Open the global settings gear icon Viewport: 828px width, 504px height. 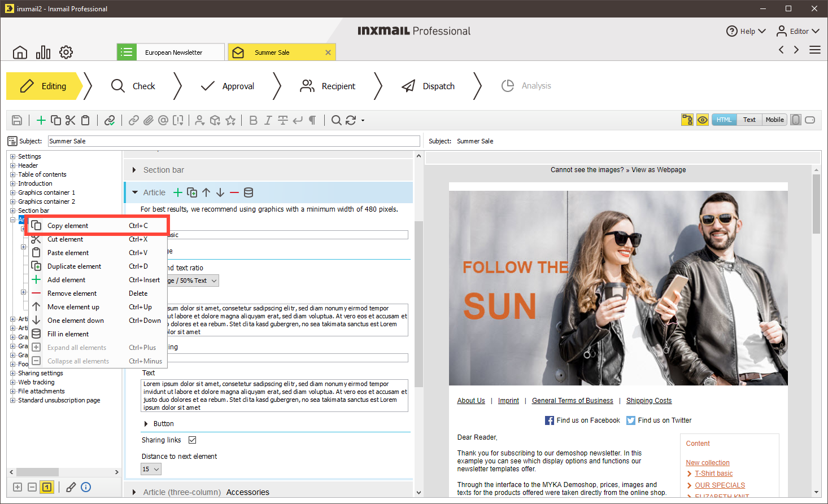(x=66, y=52)
